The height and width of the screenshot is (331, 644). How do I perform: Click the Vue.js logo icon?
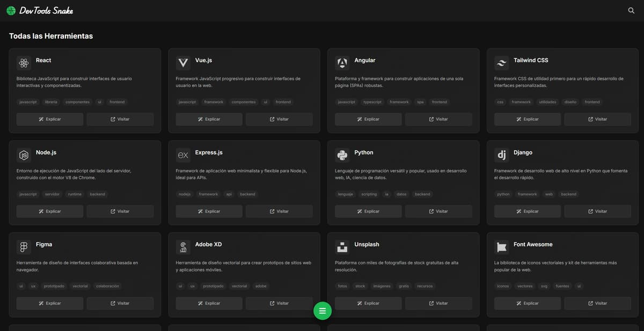pyautogui.click(x=183, y=63)
